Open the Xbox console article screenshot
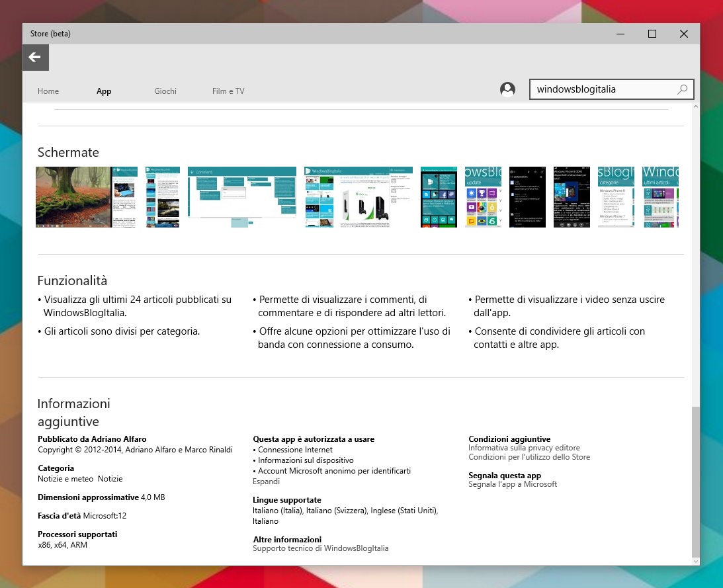This screenshot has height=588, width=723. (359, 197)
